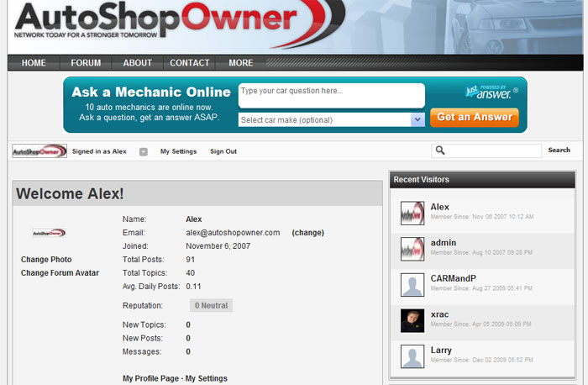Click the Sign Out link
The height and width of the screenshot is (385, 588).
[x=223, y=151]
